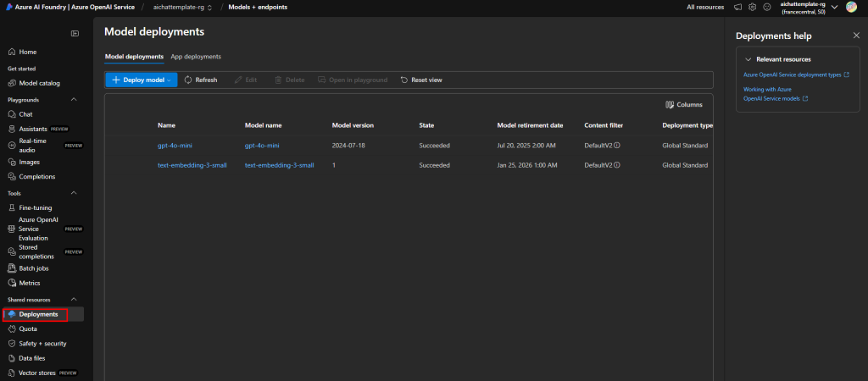
Task: Click the Reset view button
Action: [421, 80]
